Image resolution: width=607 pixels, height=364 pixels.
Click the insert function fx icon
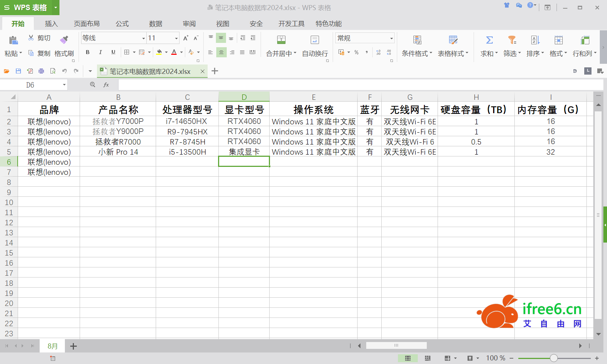point(106,85)
